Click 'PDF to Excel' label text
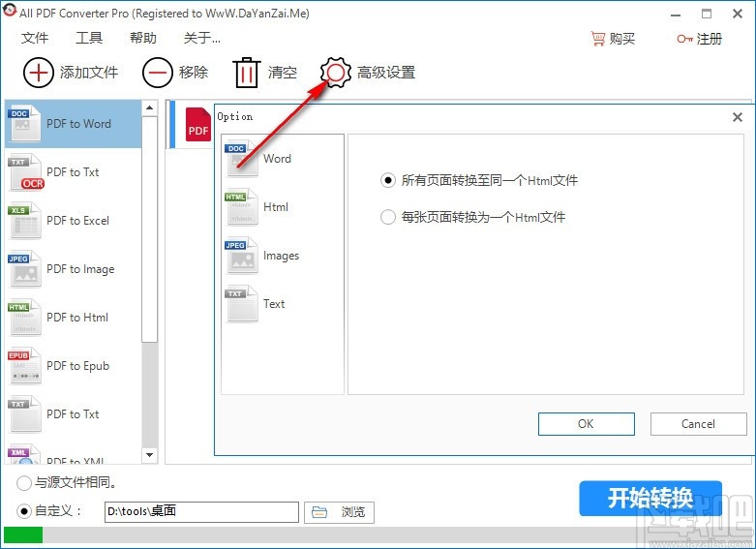Viewport: 756px width, 549px height. coord(78,221)
